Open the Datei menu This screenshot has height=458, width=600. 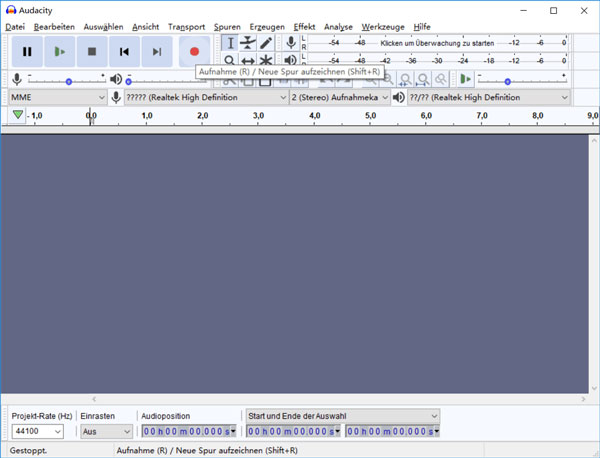click(15, 27)
